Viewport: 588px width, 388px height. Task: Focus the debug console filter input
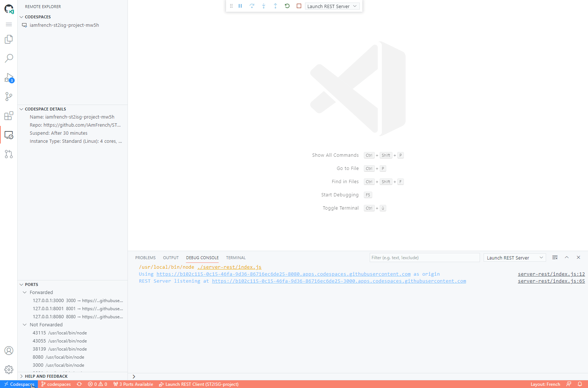(x=424, y=258)
